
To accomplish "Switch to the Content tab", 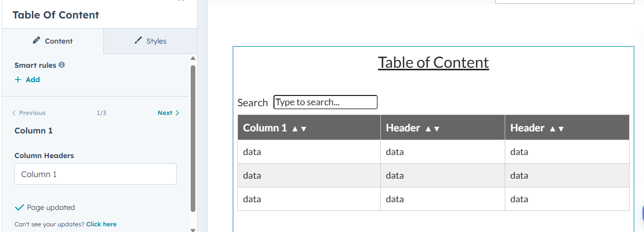I will (x=53, y=41).
